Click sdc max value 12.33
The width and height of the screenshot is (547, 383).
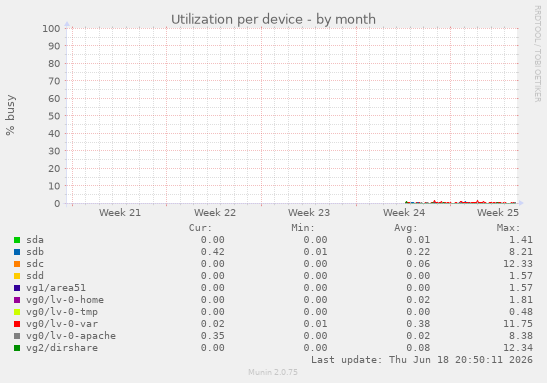[518, 264]
